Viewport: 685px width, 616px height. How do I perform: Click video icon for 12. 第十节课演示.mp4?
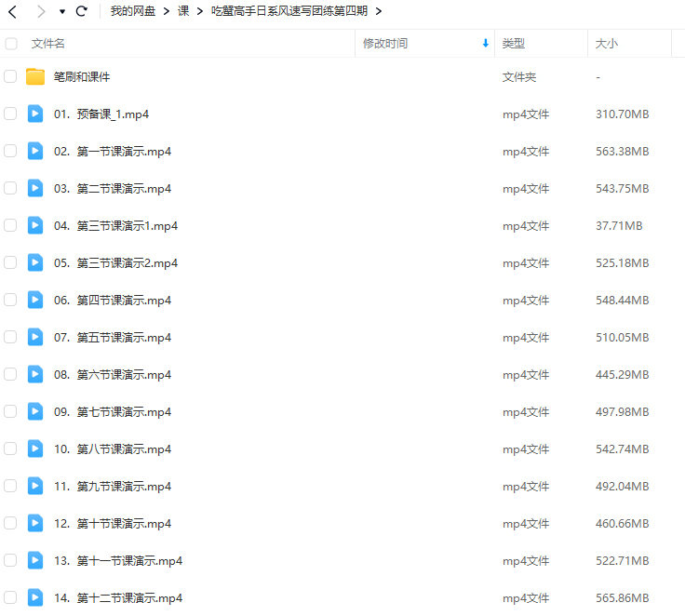pyautogui.click(x=35, y=523)
